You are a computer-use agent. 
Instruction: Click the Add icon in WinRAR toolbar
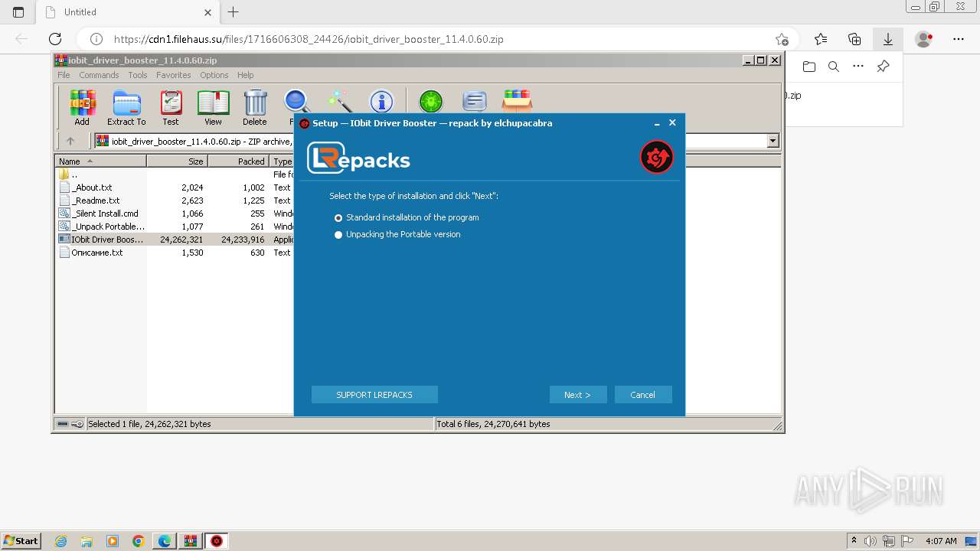pyautogui.click(x=82, y=107)
